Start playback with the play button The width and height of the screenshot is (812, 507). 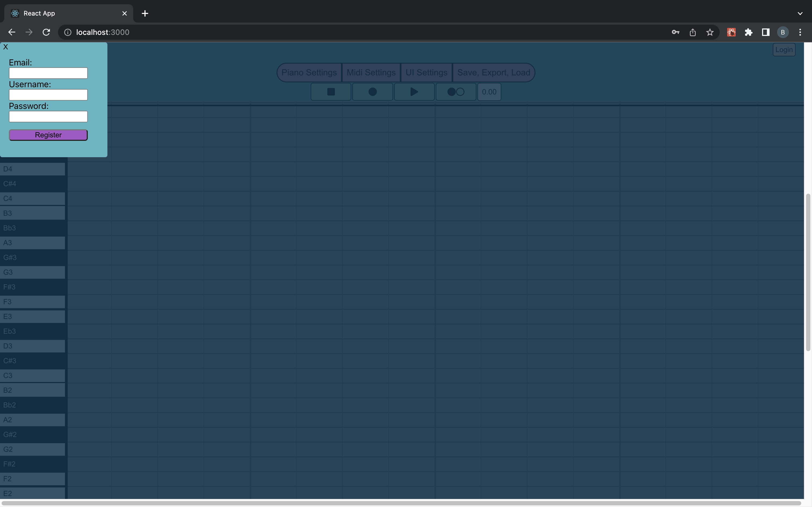click(414, 91)
